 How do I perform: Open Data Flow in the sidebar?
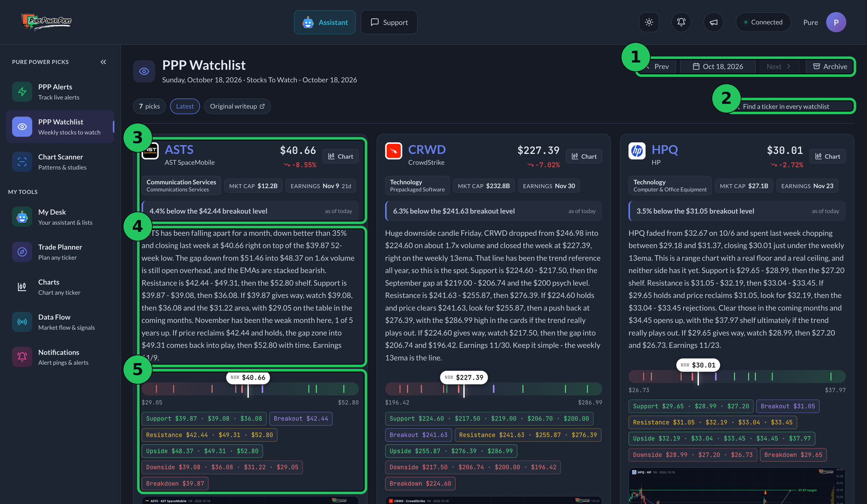click(x=60, y=322)
